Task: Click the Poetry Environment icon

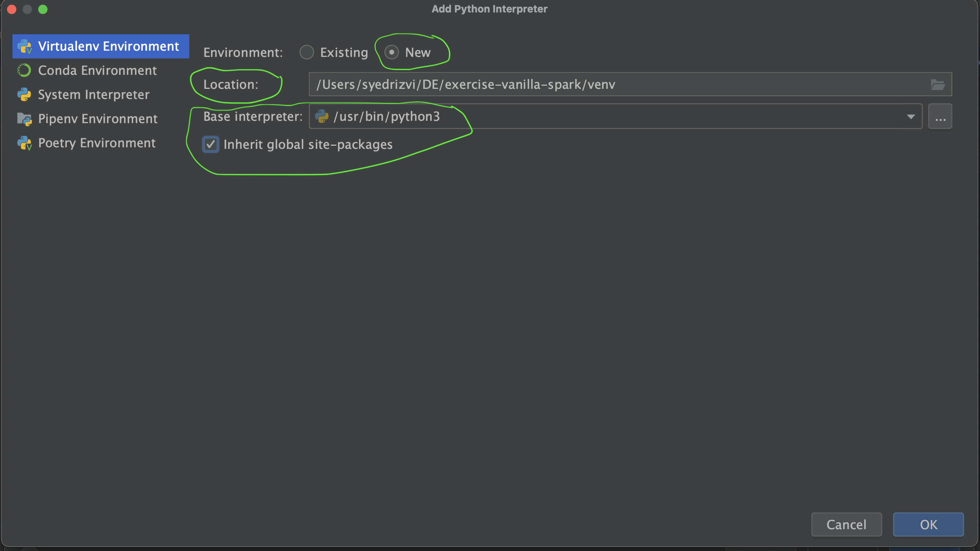Action: 24,143
